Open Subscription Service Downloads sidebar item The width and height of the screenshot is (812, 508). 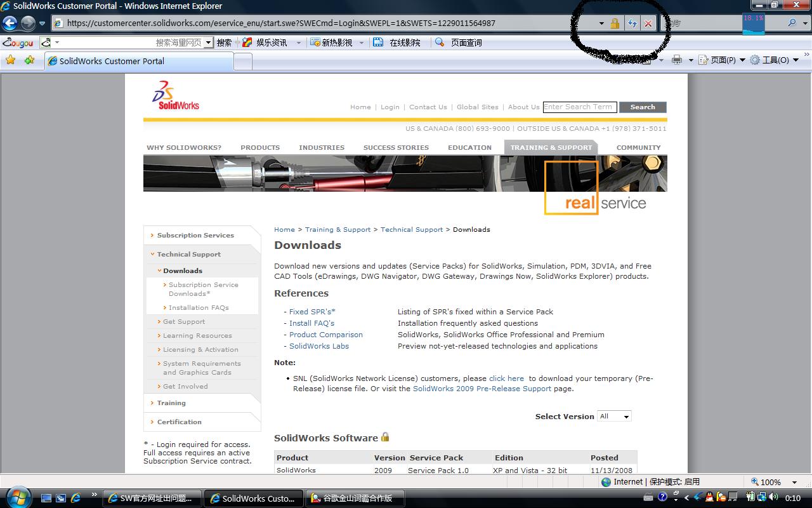point(204,289)
